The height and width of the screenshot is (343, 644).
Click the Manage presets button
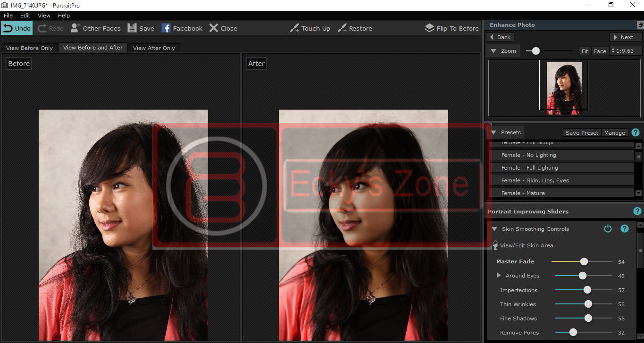[615, 133]
